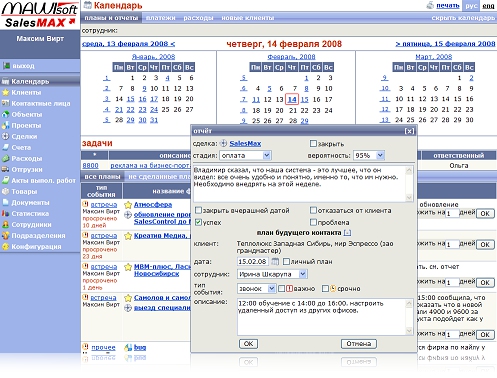The image size is (497, 378).
Task: Open Расходы in the sidebar
Action: [x=27, y=158]
